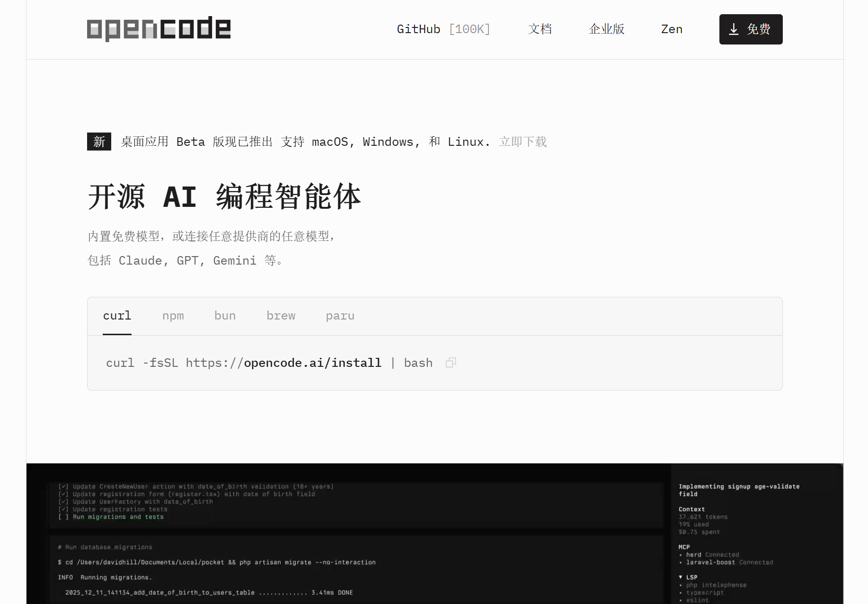The height and width of the screenshot is (604, 868).
Task: Switch to the paru install tab
Action: tap(340, 315)
